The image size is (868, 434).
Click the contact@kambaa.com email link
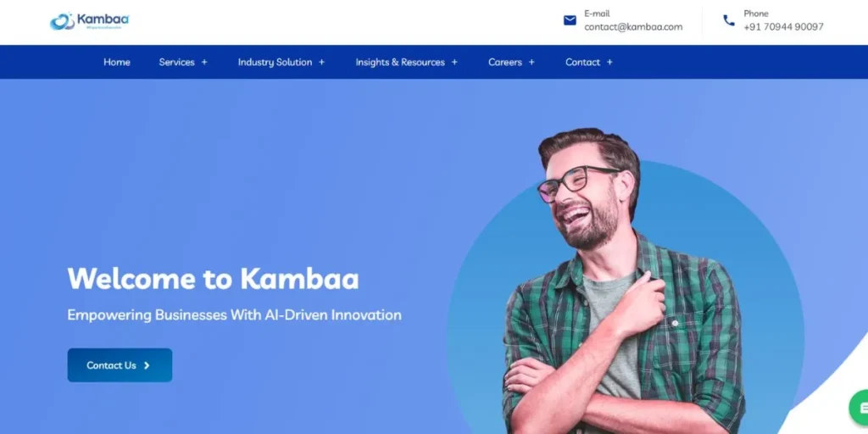tap(633, 26)
